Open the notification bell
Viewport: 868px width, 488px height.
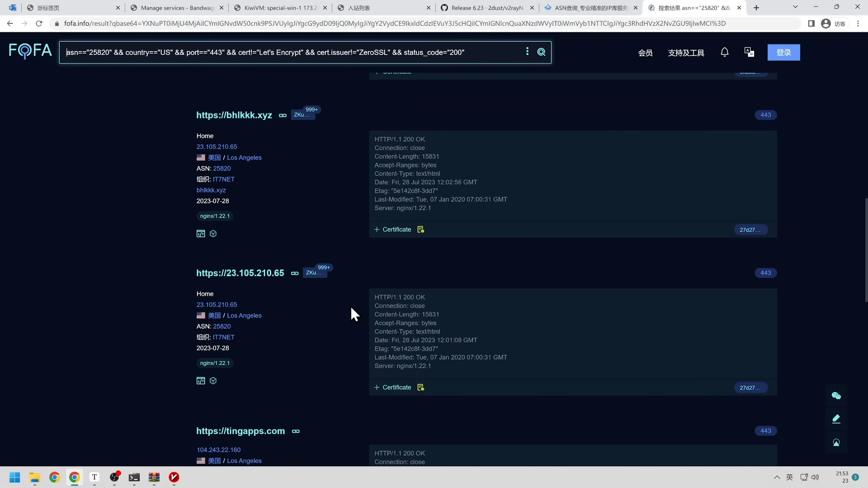pos(725,52)
